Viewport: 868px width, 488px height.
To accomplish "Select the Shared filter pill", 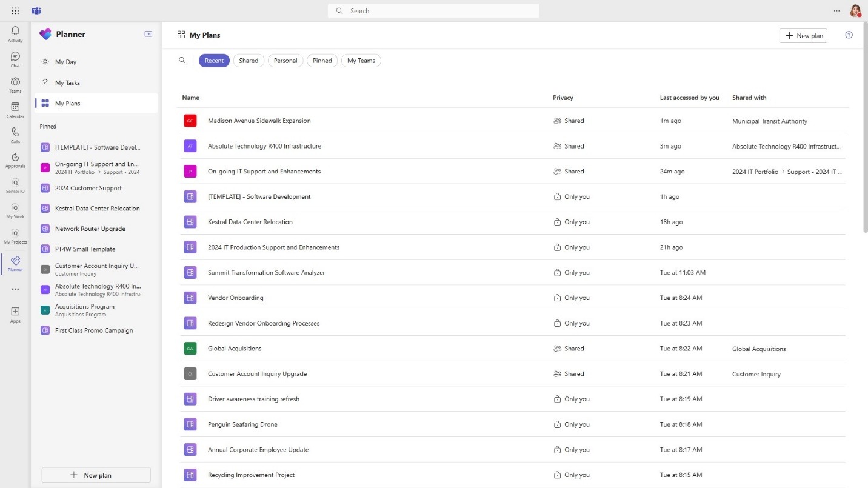I will [x=249, y=61].
